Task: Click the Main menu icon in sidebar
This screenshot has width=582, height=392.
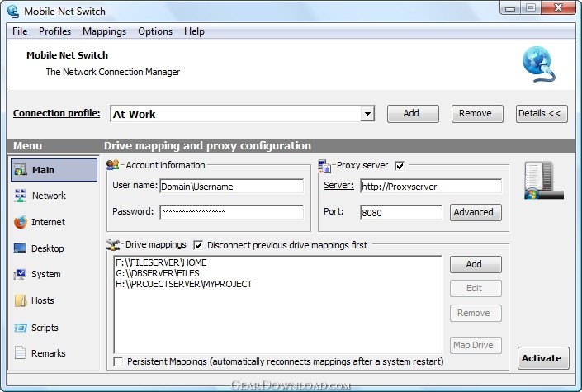Action: [21, 170]
